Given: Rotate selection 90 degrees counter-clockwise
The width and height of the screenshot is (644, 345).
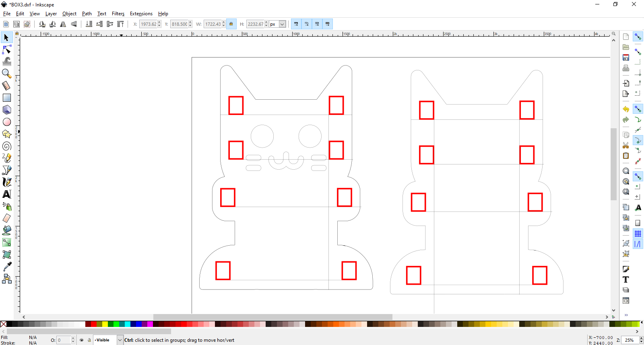Looking at the screenshot, I should point(42,24).
